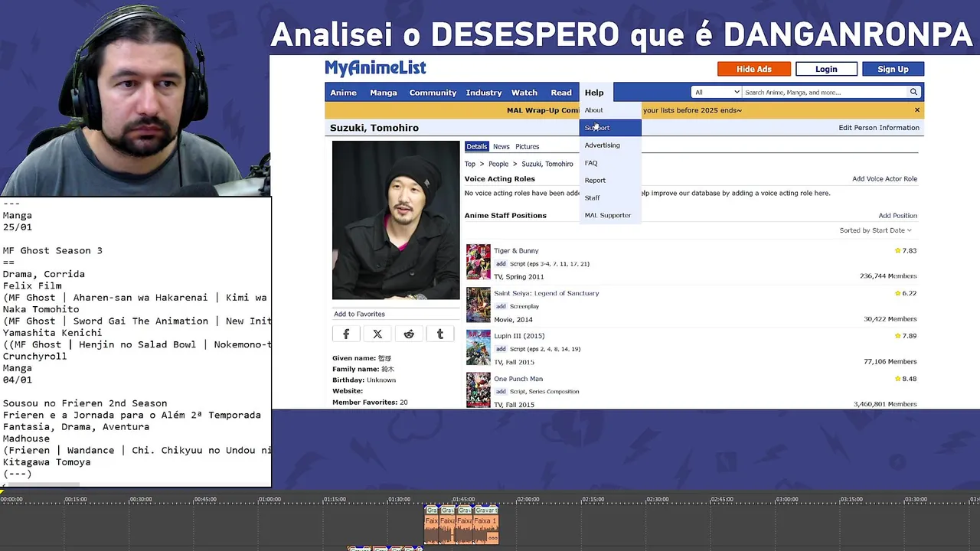This screenshot has width=980, height=551.
Task: Switch to the News tab
Action: (501, 146)
